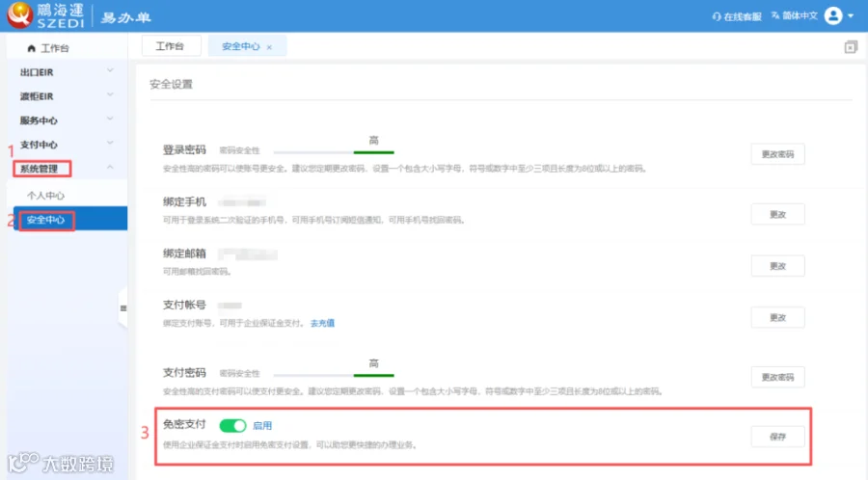Go to 工作台 home in sidebar
868x480 pixels.
49,48
